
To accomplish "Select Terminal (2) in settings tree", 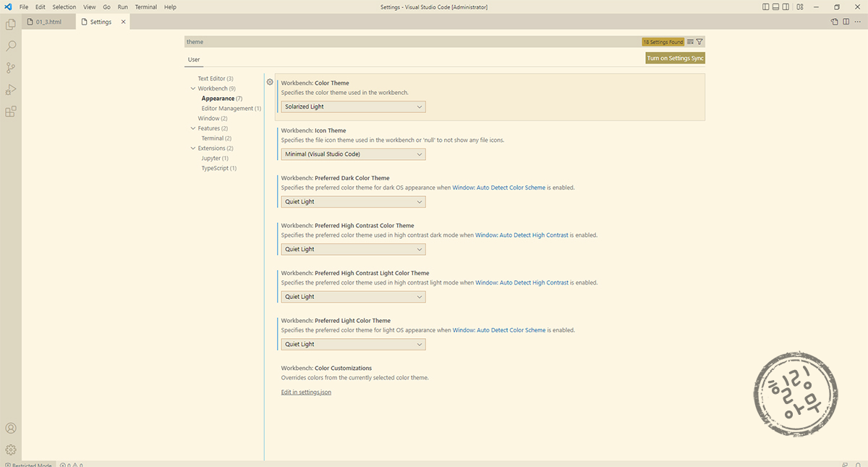I will click(216, 138).
